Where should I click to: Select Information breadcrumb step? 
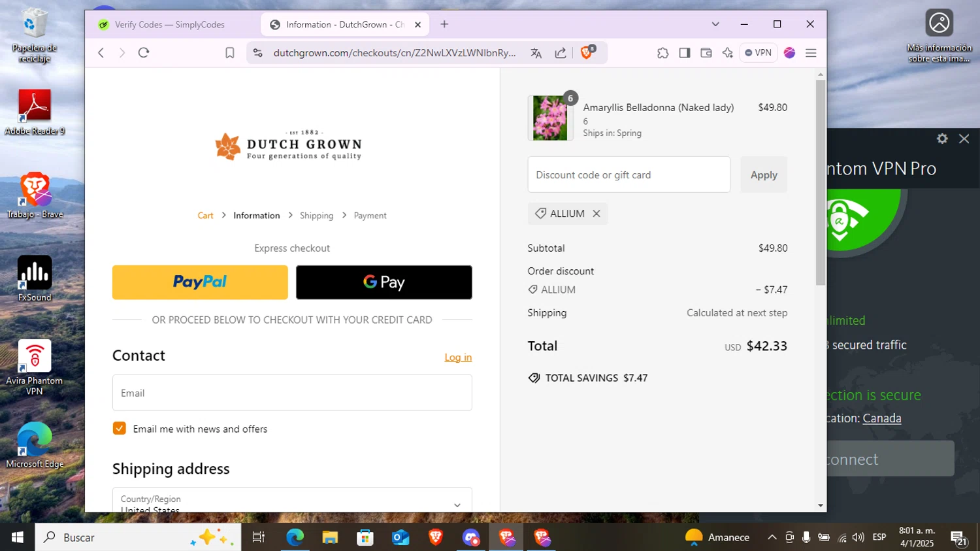[x=256, y=216]
